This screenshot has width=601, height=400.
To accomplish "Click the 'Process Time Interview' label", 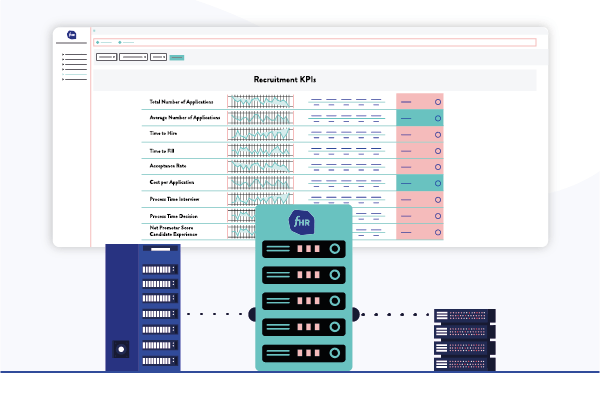I will [x=174, y=199].
